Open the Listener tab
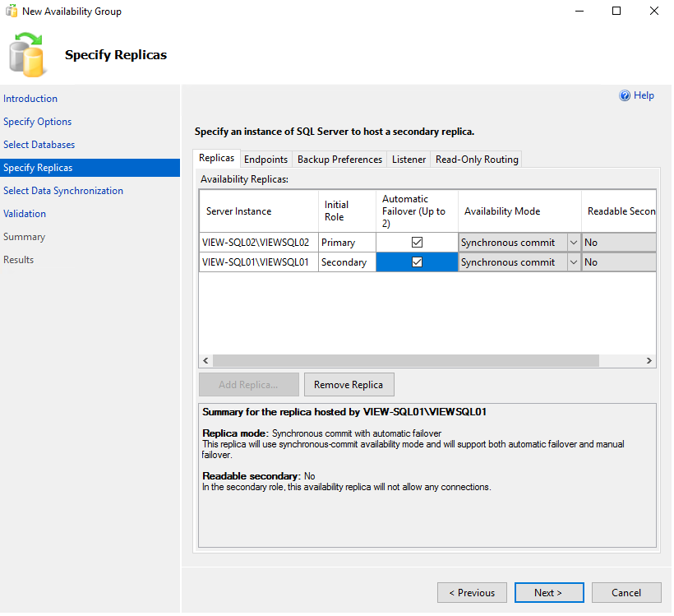Image resolution: width=674 pixels, height=616 pixels. 409,160
